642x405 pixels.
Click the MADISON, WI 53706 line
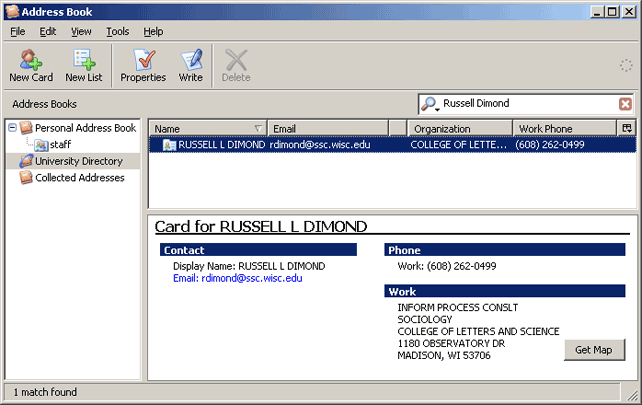tap(444, 355)
